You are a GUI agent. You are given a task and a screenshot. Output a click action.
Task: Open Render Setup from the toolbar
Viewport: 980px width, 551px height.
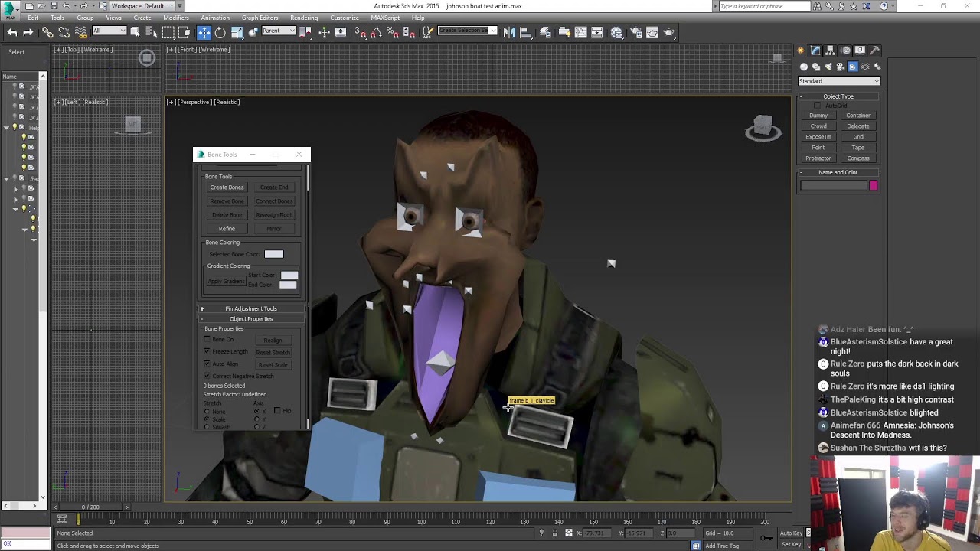[635, 32]
